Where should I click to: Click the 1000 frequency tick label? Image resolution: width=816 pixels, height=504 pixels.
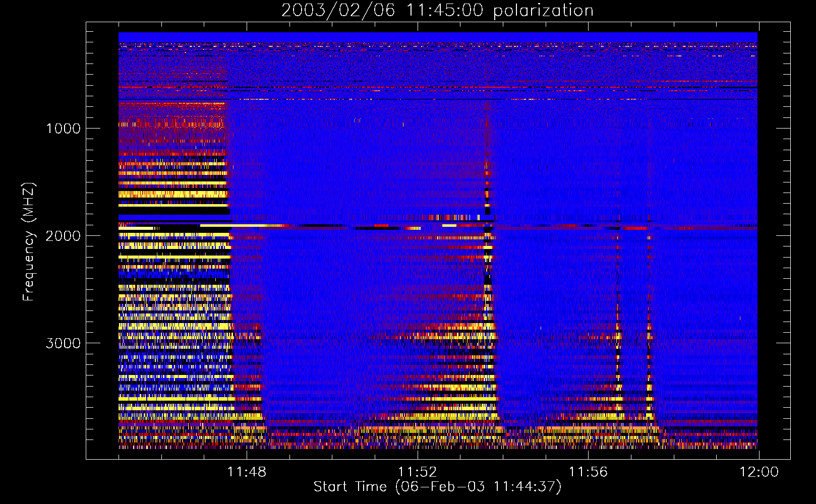click(63, 129)
